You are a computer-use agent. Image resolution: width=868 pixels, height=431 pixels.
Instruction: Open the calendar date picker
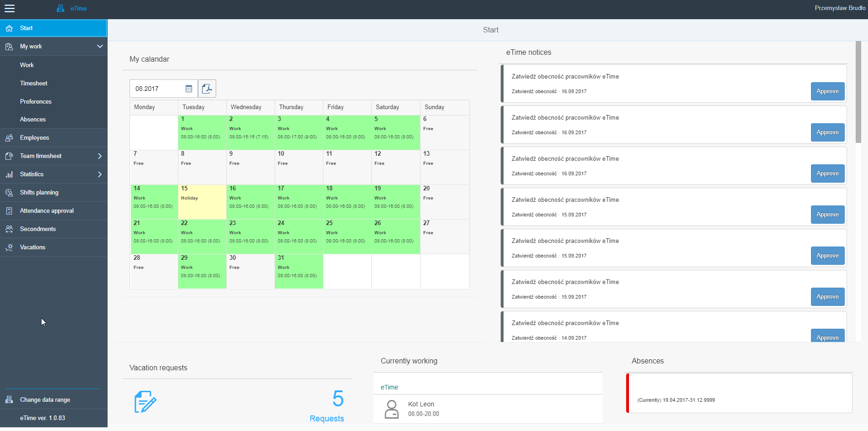tap(188, 88)
